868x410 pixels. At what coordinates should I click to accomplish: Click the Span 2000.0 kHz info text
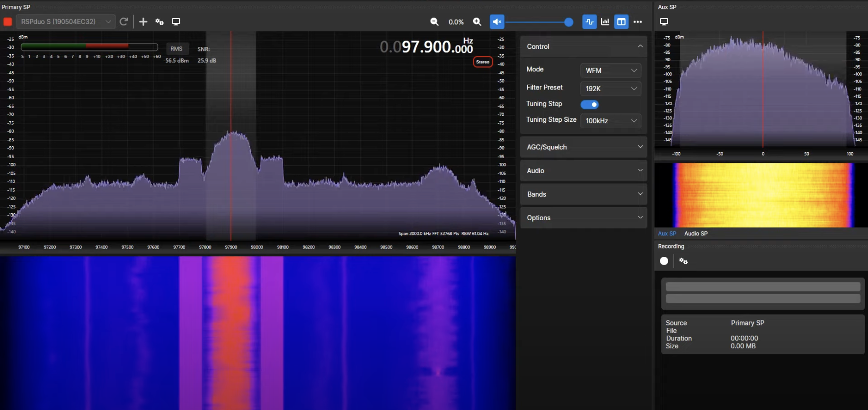tap(443, 233)
